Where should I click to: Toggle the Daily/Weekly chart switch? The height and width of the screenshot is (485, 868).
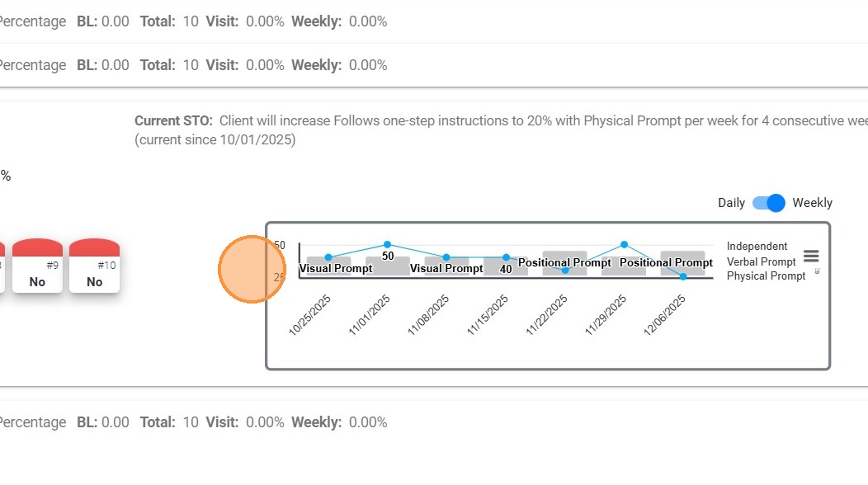769,203
